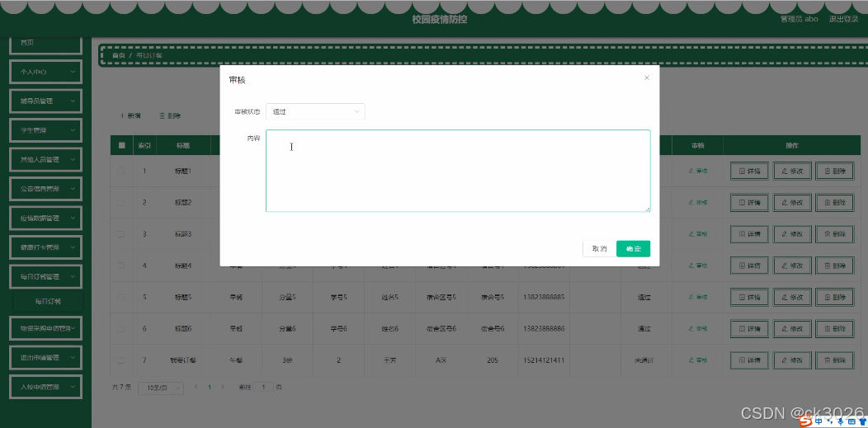Viewport: 868px width, 428px height.
Task: Toggle the select-all checkbox in table header
Action: 121,145
